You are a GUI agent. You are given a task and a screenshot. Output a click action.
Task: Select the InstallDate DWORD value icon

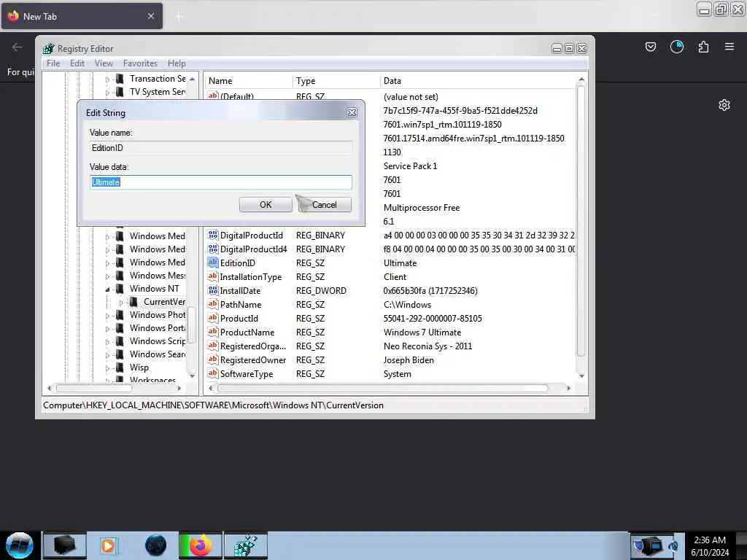point(213,290)
